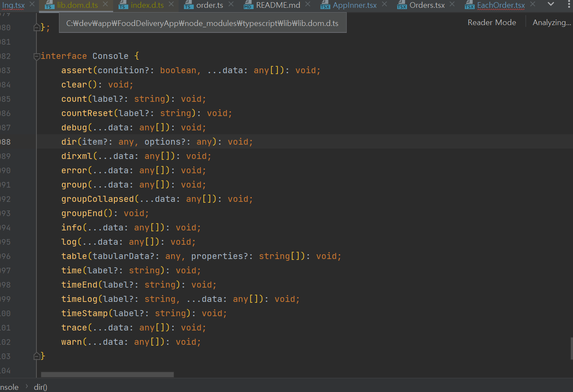Select the dir() breadcrumb
This screenshot has height=392, width=573.
point(40,387)
